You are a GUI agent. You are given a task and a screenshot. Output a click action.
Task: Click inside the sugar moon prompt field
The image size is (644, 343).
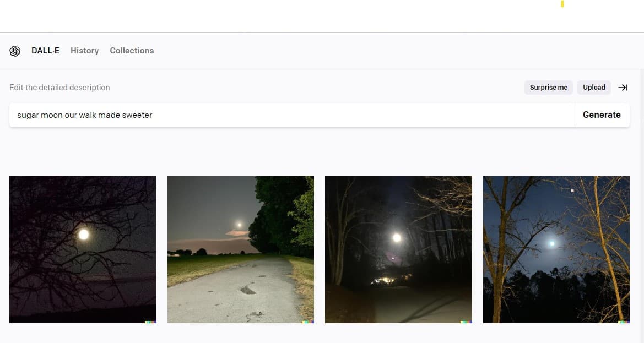coord(291,115)
